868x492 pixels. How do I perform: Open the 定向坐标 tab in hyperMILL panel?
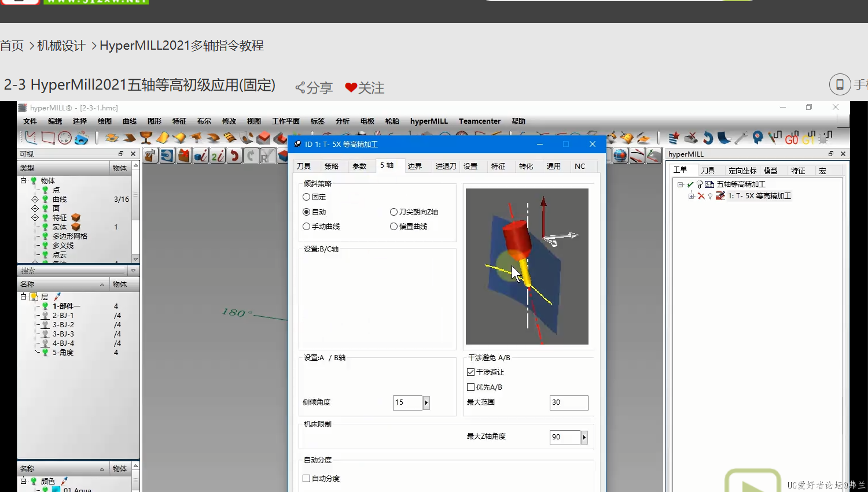742,171
